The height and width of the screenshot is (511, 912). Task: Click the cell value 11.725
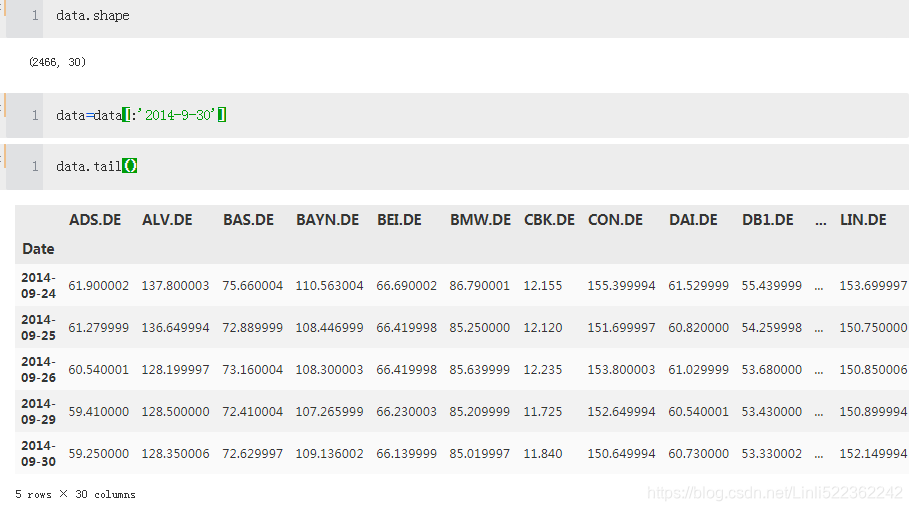point(543,411)
